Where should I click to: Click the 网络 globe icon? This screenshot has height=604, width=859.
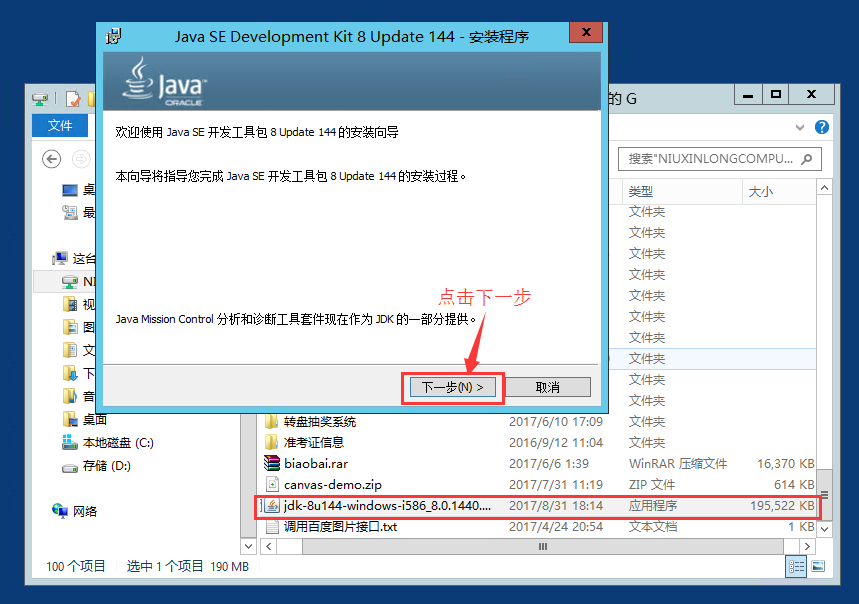[60, 510]
